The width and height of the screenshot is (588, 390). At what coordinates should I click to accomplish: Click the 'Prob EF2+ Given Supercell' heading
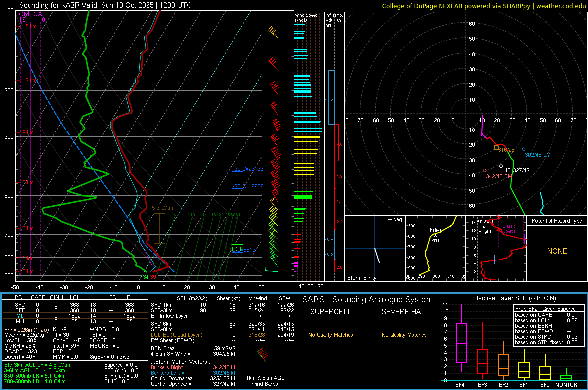pyautogui.click(x=546, y=309)
